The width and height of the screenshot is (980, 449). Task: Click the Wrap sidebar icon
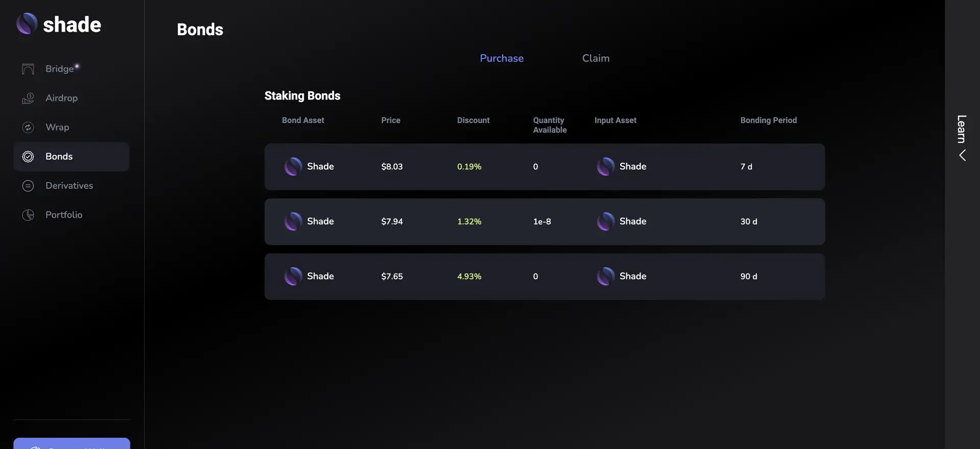coord(28,127)
